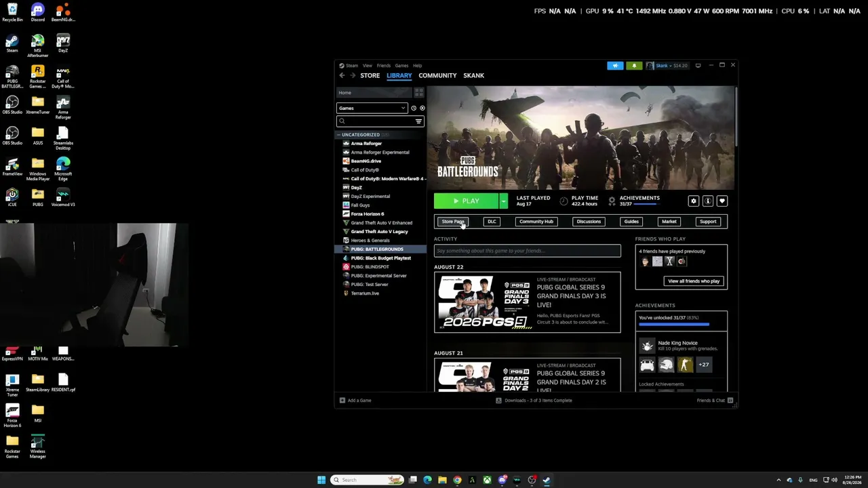Open PUBG game settings gear icon
Viewport: 868px width, 488px height.
click(x=693, y=201)
